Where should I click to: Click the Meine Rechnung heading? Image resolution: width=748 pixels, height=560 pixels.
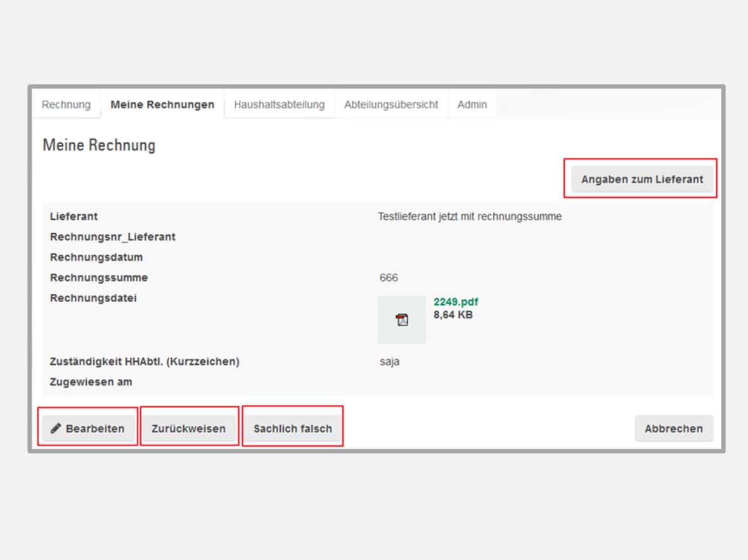pos(99,145)
